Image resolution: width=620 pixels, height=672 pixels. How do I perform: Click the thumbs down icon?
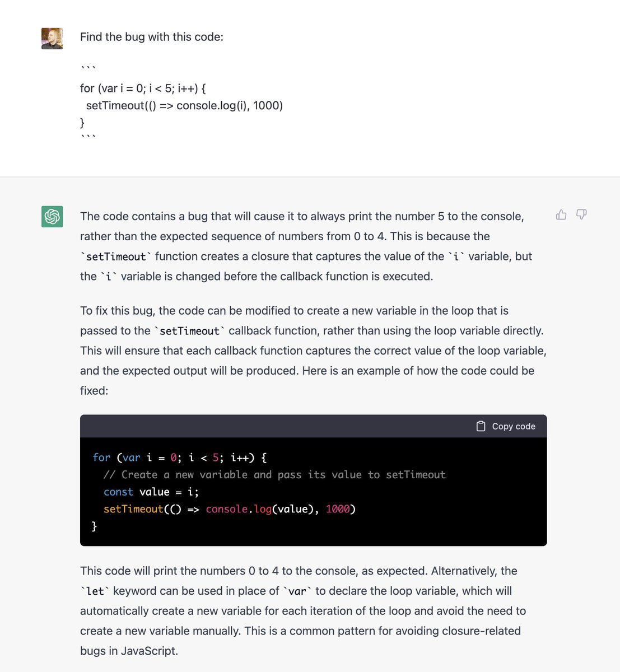click(581, 214)
